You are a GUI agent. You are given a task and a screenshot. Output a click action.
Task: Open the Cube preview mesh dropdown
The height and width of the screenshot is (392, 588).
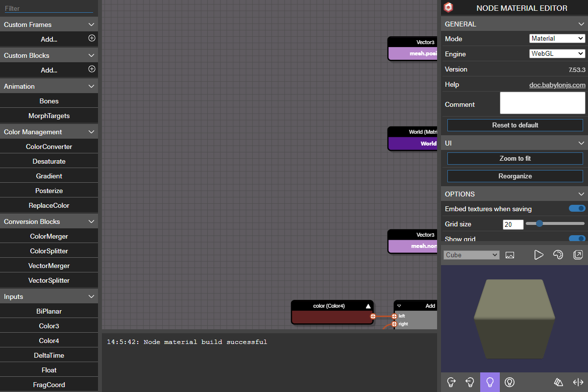pyautogui.click(x=471, y=255)
